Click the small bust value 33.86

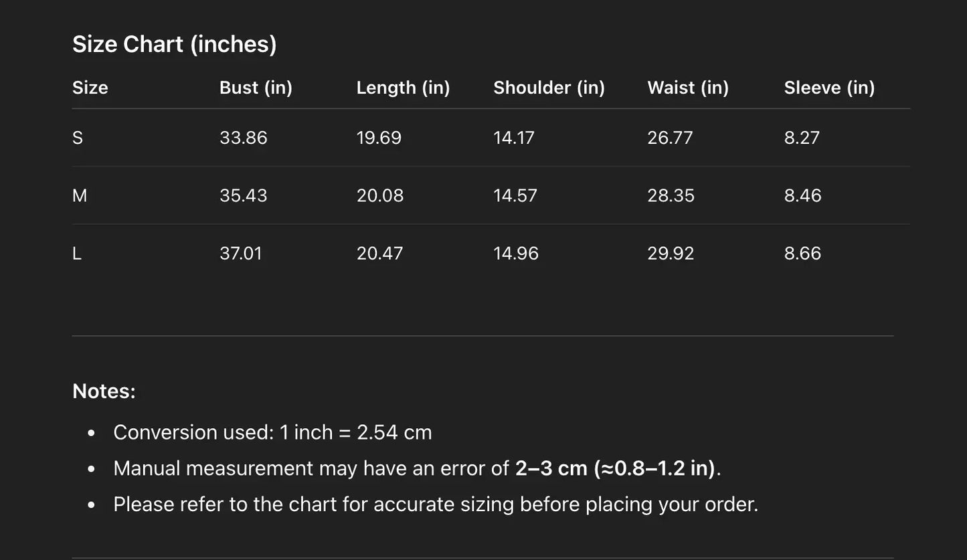pos(244,138)
